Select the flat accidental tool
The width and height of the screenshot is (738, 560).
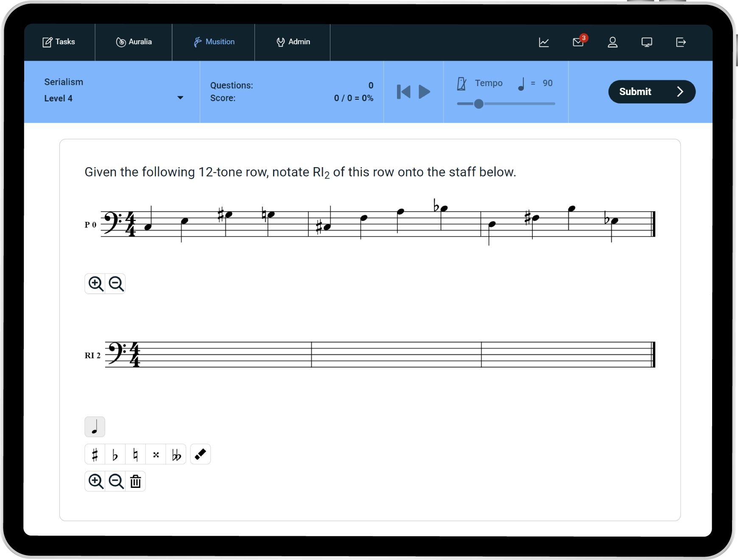[115, 455]
